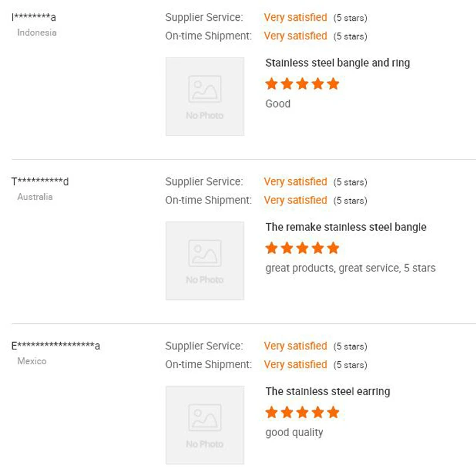Click the review text Good
The image size is (476, 476).
[278, 104]
